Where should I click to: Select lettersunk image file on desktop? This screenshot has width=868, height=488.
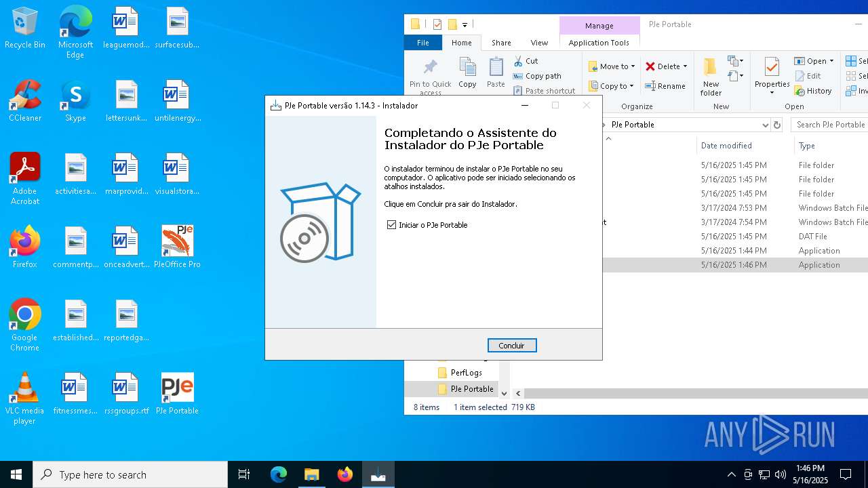point(126,101)
